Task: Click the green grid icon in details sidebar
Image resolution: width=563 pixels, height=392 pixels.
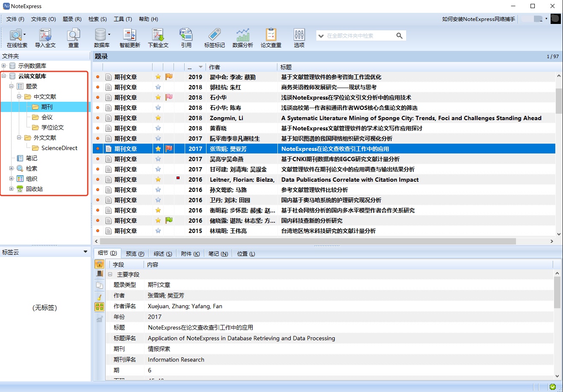Action: pyautogui.click(x=100, y=307)
